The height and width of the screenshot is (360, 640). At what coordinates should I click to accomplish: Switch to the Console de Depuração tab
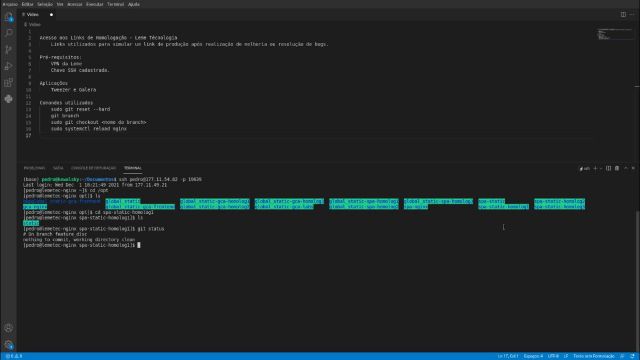(x=93, y=168)
